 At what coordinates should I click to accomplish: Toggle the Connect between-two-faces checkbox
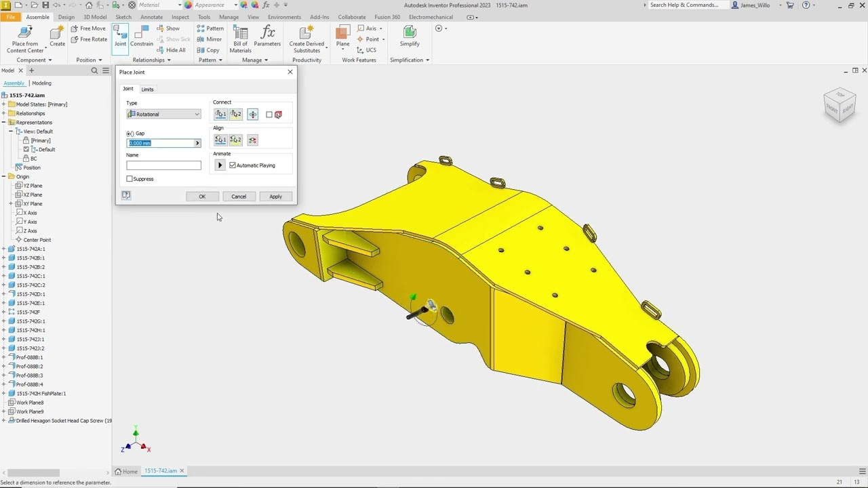click(x=269, y=115)
